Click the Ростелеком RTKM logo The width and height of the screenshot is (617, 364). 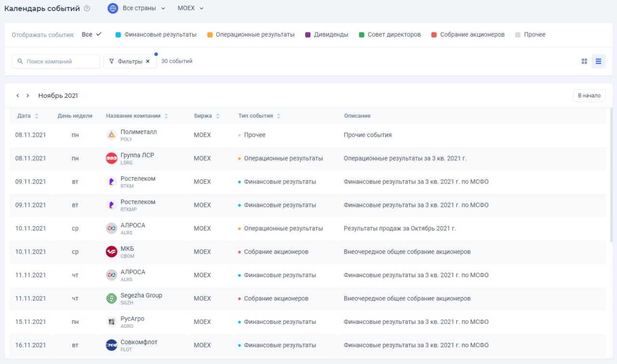pos(111,182)
